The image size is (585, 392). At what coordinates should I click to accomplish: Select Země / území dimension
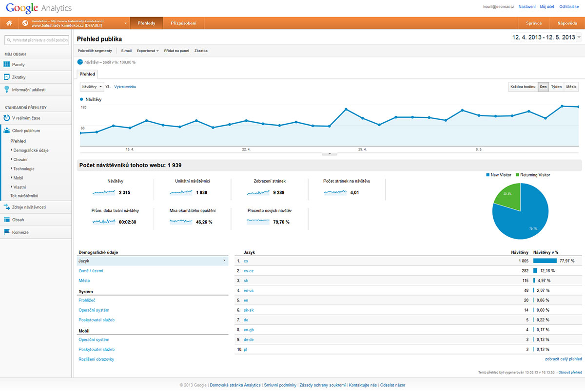pos(91,271)
